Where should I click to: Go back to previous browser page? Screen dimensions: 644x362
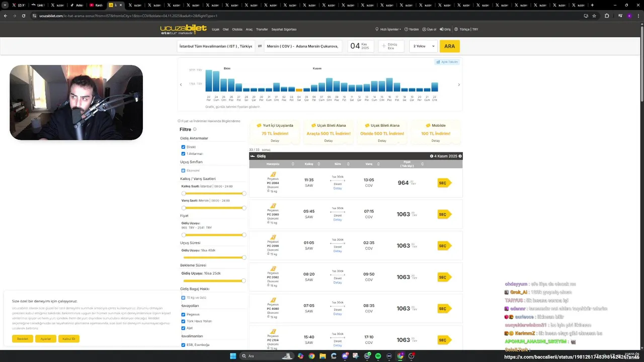click(6, 16)
